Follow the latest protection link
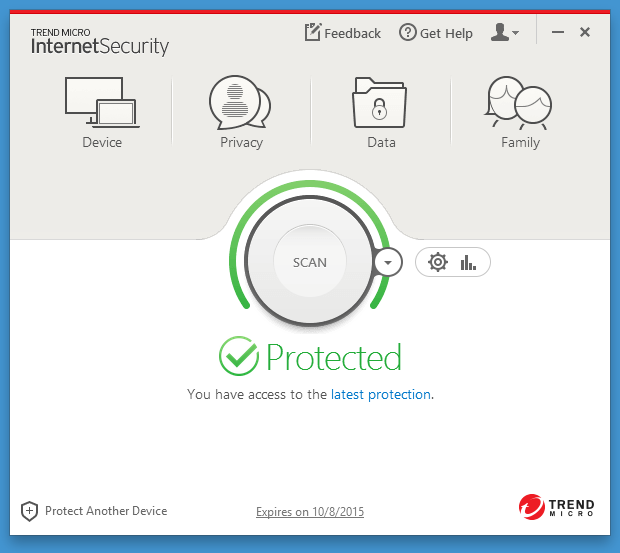 pos(381,395)
